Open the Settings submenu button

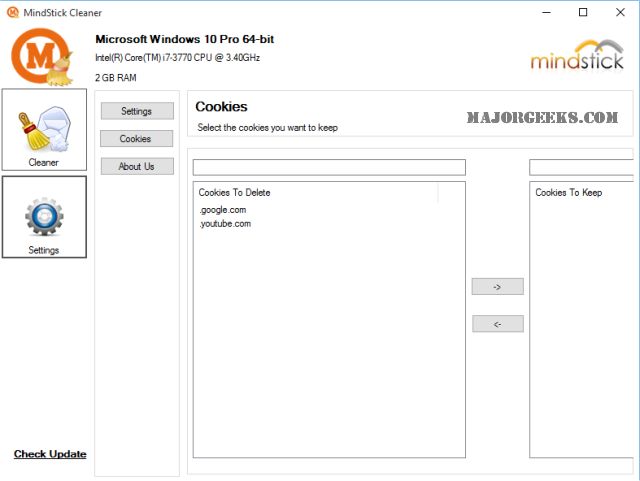[x=137, y=111]
